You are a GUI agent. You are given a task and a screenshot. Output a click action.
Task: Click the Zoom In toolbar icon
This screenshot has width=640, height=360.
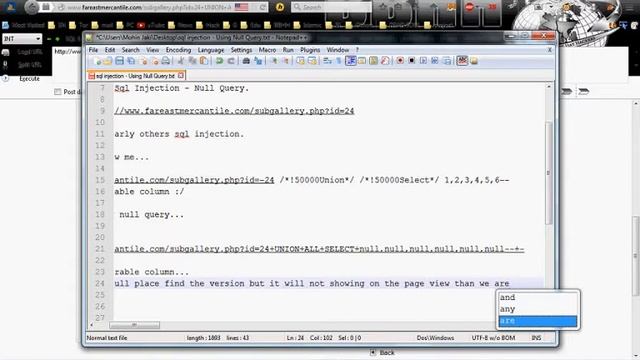(274, 61)
